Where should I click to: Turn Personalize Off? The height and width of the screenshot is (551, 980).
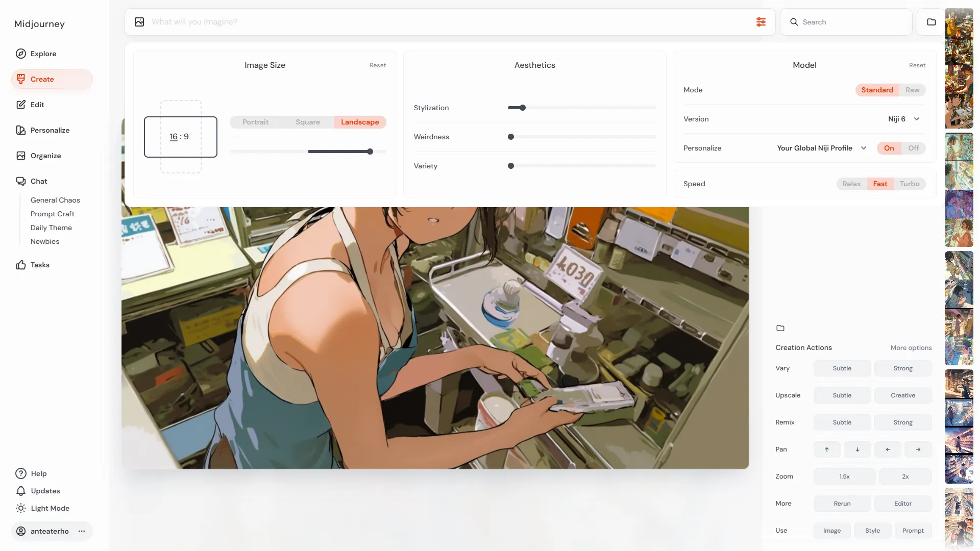913,148
